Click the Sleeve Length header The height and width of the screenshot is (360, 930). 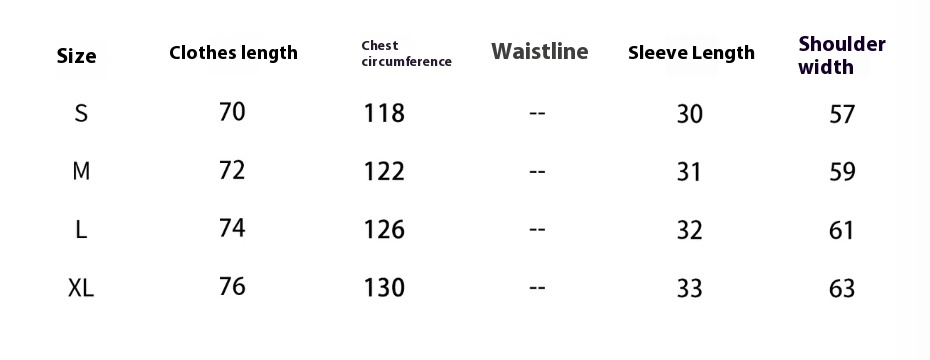[692, 53]
